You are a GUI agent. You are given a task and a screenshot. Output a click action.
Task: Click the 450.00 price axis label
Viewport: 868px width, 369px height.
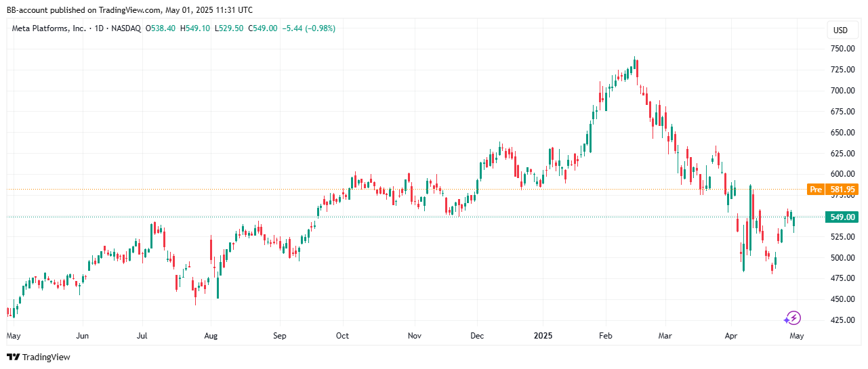841,299
